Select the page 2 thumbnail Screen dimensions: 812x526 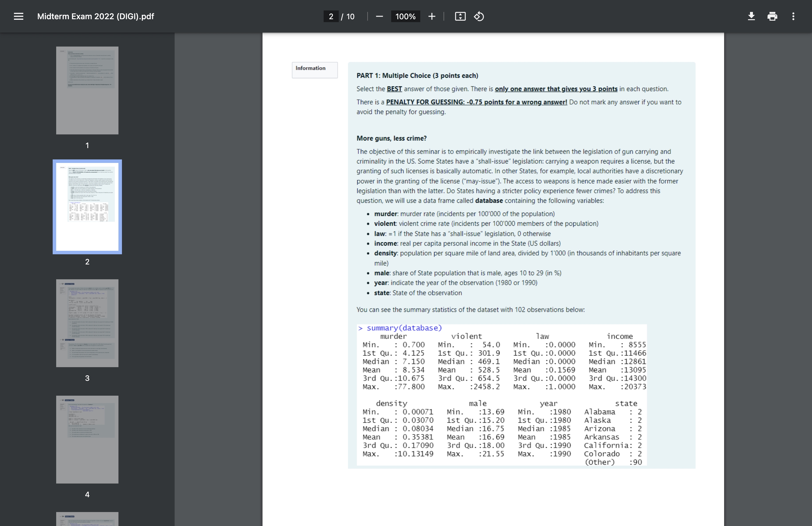tap(87, 207)
